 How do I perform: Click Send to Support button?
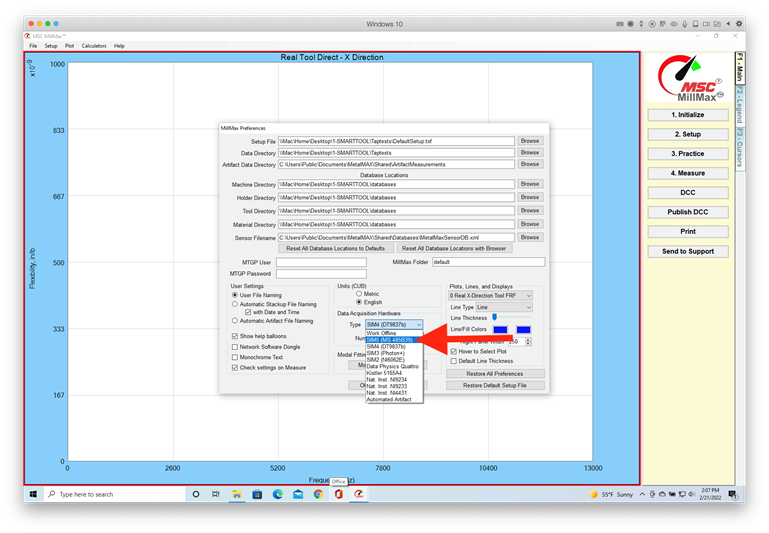[688, 251]
